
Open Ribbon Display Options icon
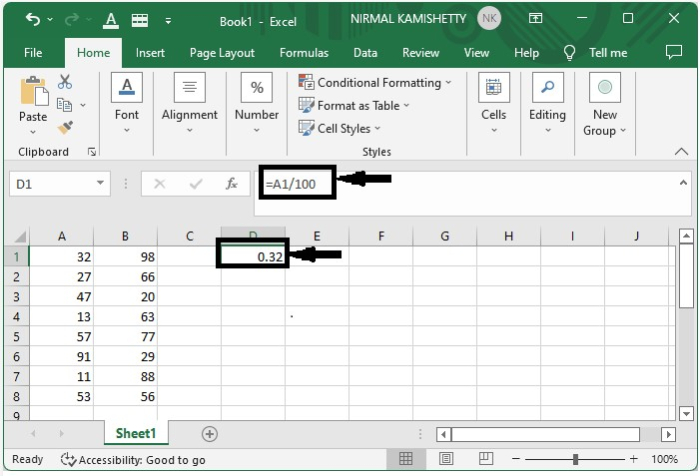535,18
